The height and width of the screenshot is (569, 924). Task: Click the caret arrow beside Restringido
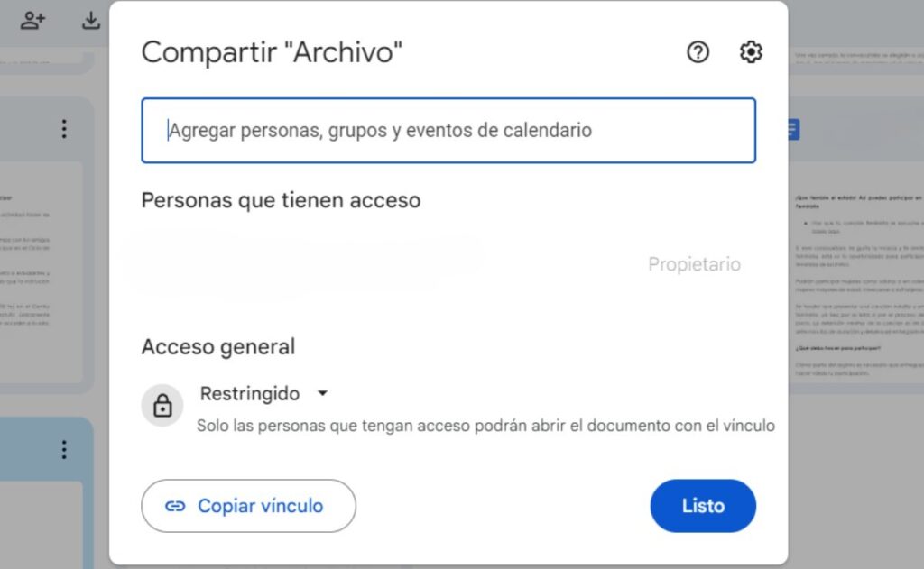coord(322,393)
